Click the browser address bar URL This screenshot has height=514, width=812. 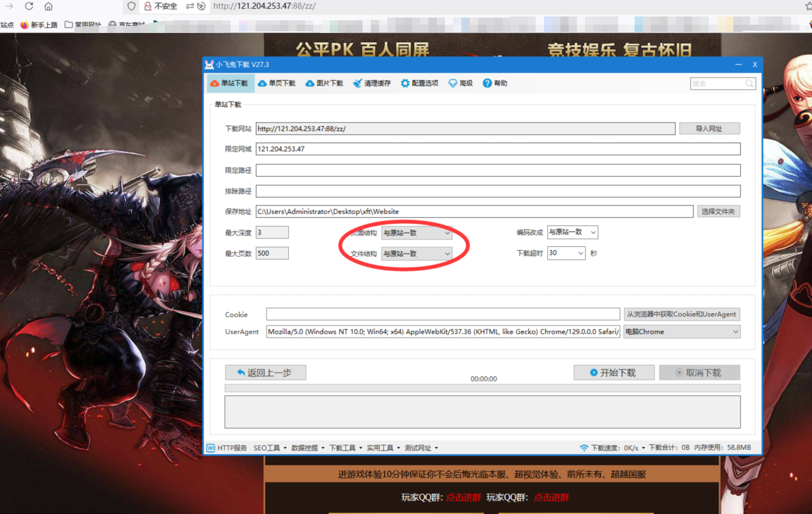click(264, 6)
